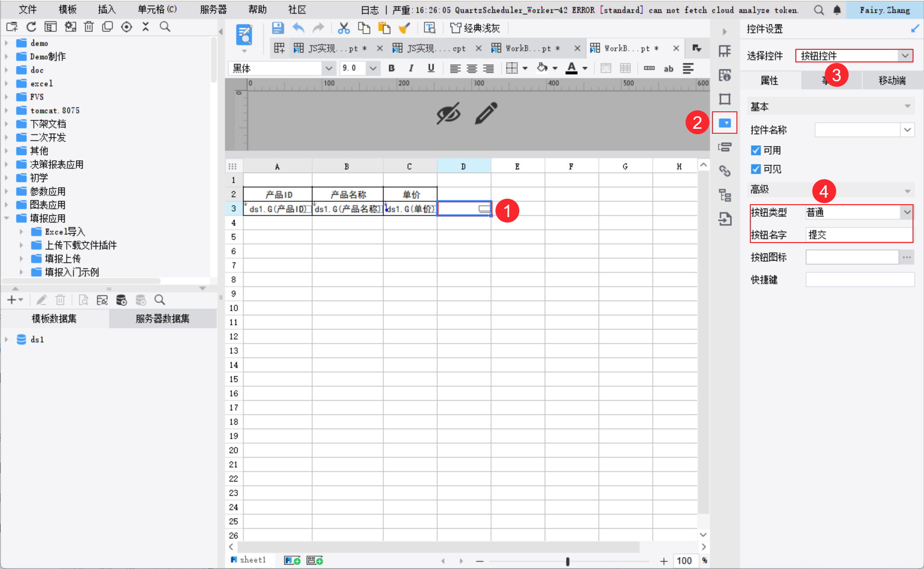Click the search icon in file tree toolbar
This screenshot has width=924, height=569.
click(165, 27)
